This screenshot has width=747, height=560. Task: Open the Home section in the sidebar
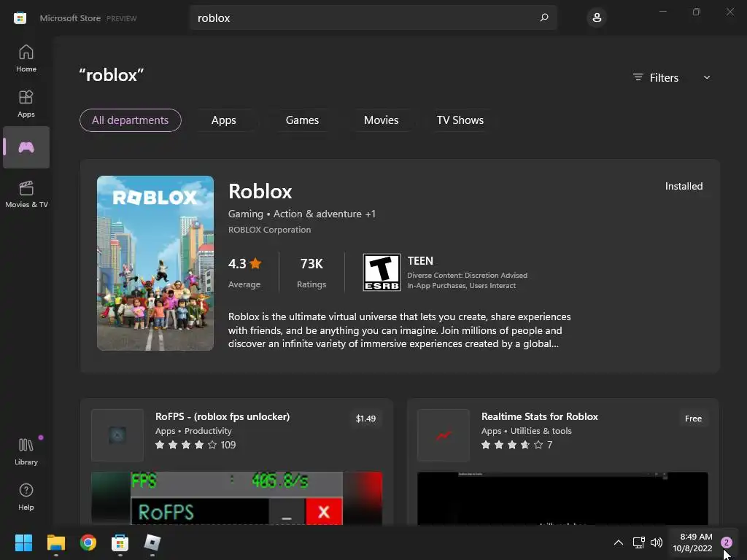point(26,58)
